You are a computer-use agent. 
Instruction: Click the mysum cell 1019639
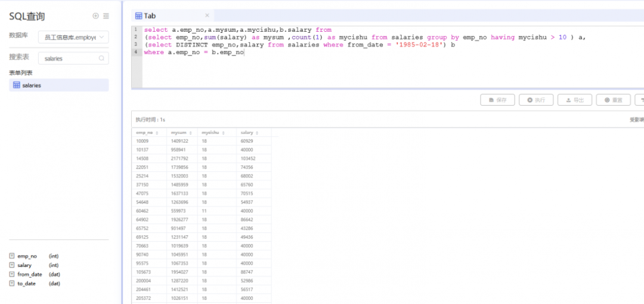point(182,247)
